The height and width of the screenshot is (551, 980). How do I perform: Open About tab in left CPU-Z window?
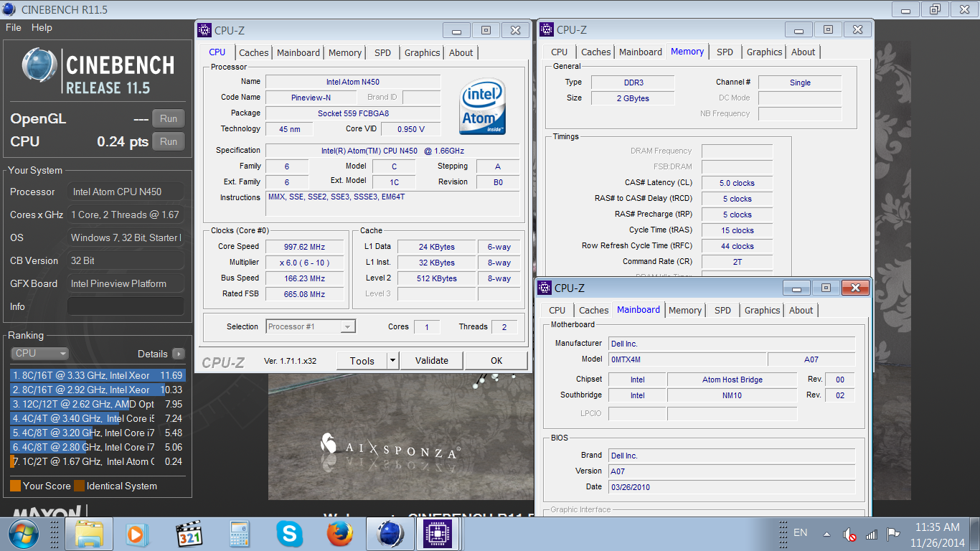point(461,52)
